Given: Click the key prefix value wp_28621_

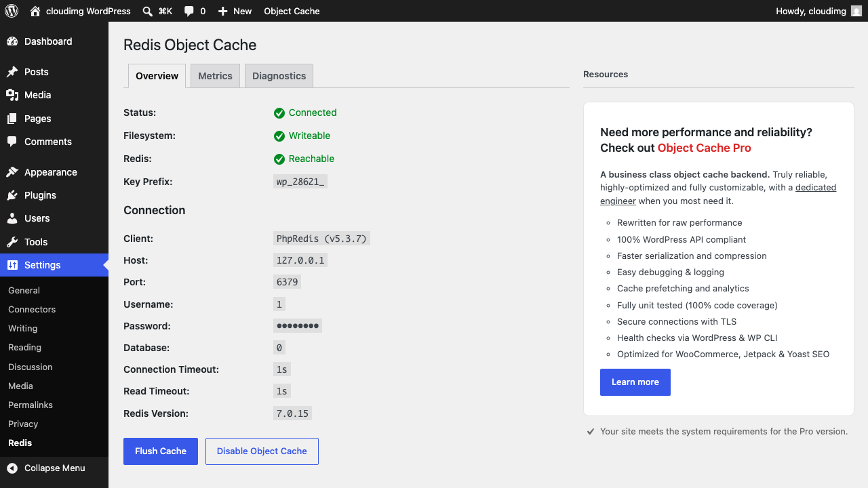Looking at the screenshot, I should (x=300, y=182).
